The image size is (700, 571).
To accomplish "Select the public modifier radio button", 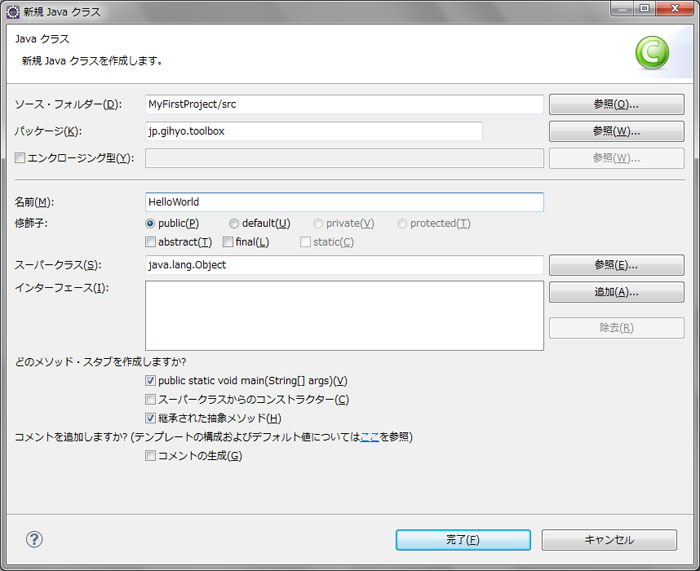I will pyautogui.click(x=150, y=223).
